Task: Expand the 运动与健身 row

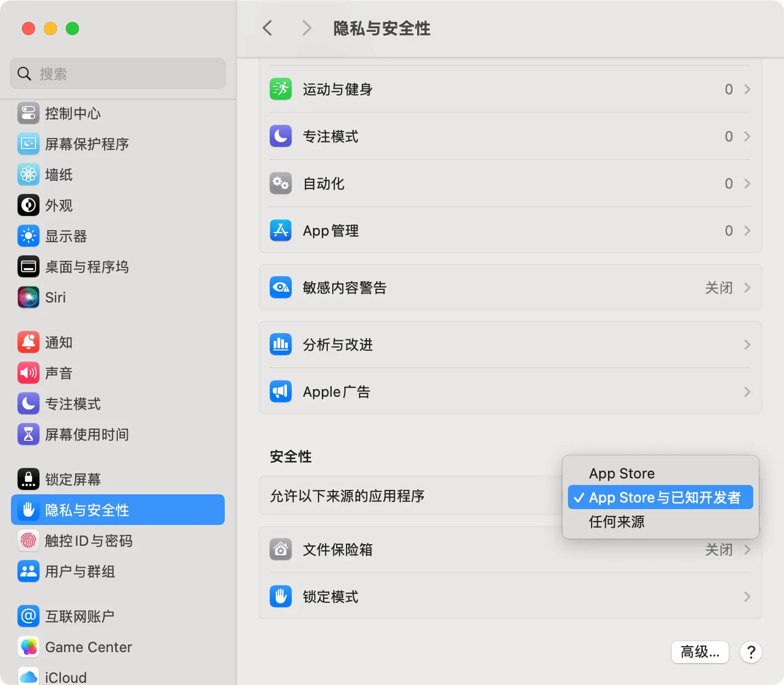Action: (x=747, y=89)
